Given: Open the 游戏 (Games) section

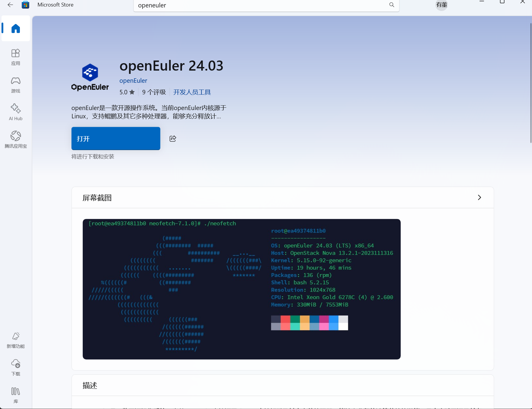Looking at the screenshot, I should [16, 85].
